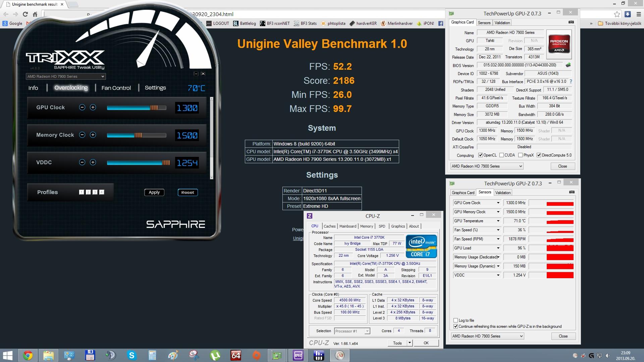
Task: Switch to the Mainboard tab in CPU-Z
Action: click(x=348, y=226)
